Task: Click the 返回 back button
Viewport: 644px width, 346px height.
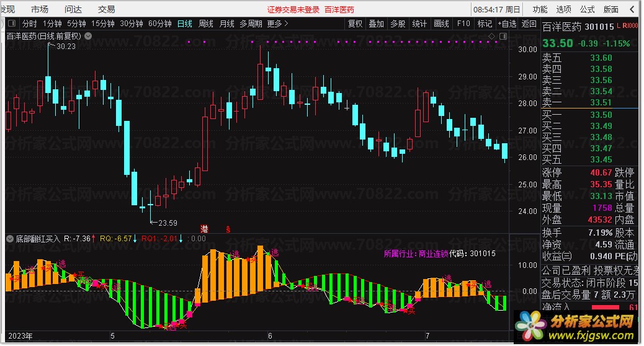Action: point(529,24)
